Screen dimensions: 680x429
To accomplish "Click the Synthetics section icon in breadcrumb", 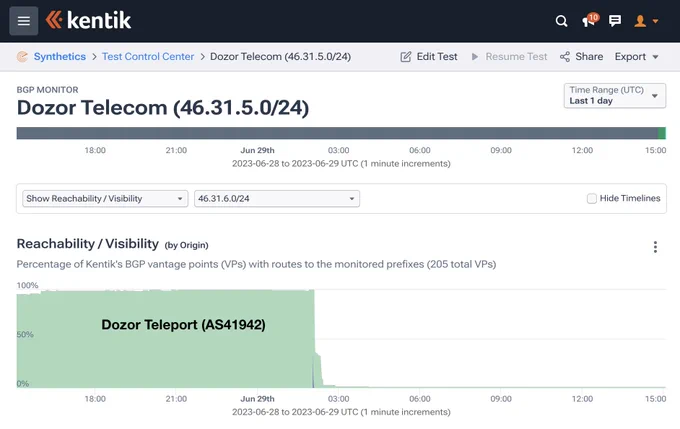I will point(22,56).
